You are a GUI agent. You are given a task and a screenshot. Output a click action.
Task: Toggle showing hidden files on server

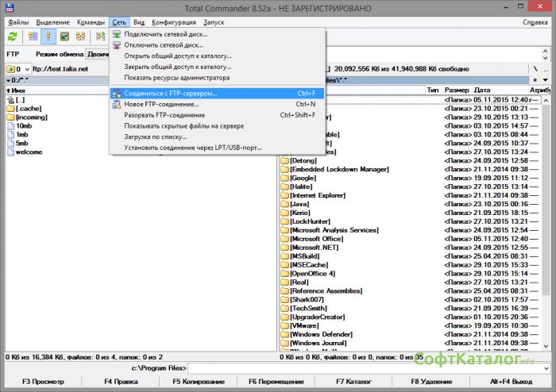pos(183,126)
